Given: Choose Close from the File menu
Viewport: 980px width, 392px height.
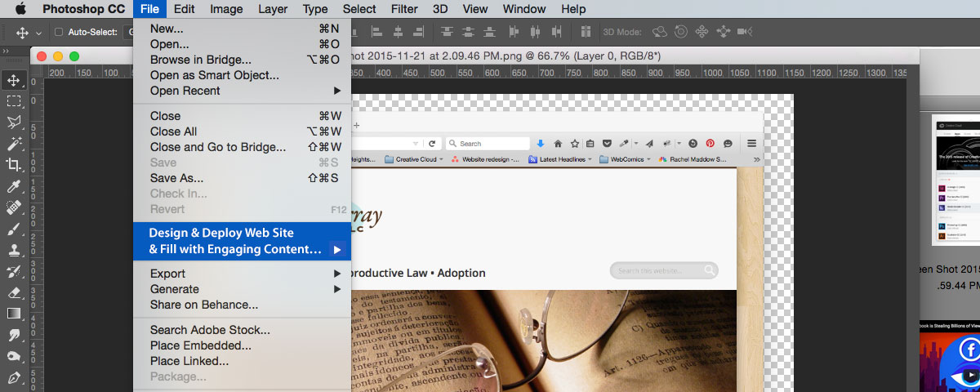Looking at the screenshot, I should click(x=242, y=116).
